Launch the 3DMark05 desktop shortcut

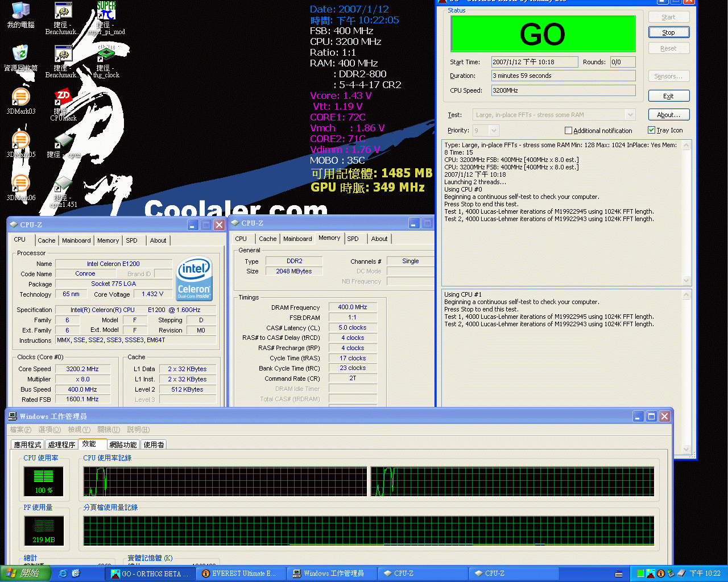(20, 144)
